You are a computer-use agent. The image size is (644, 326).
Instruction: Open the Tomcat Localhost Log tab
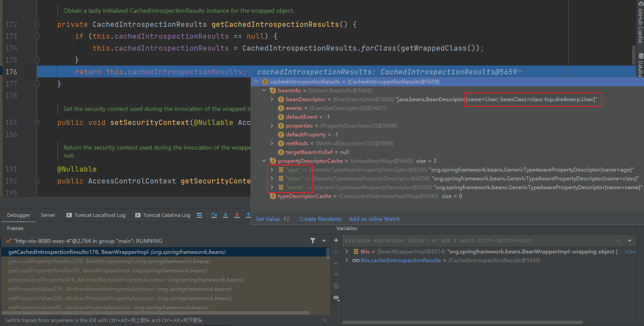tap(96, 215)
